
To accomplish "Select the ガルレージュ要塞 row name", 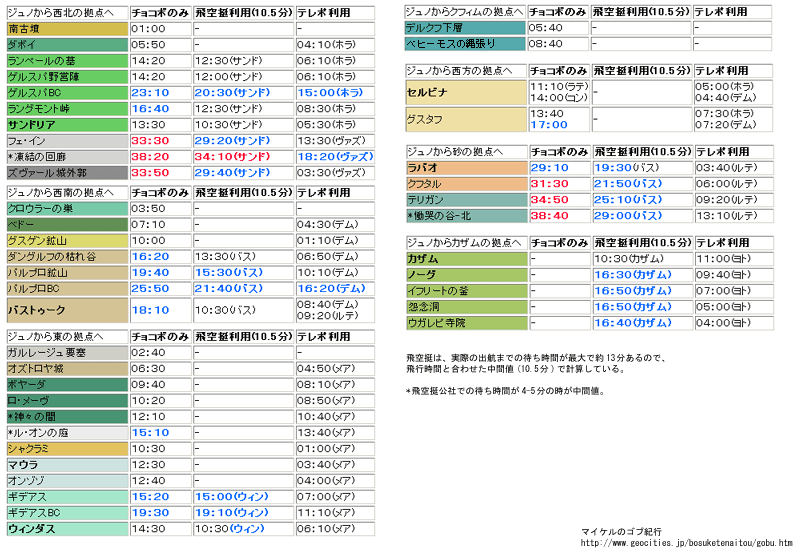I will coord(67,353).
